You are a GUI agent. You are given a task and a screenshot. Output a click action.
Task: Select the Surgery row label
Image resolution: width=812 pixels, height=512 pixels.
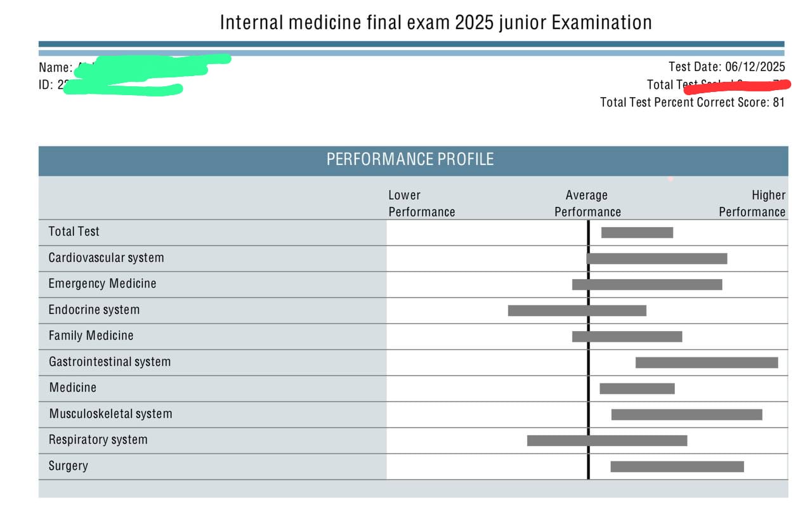tap(68, 466)
